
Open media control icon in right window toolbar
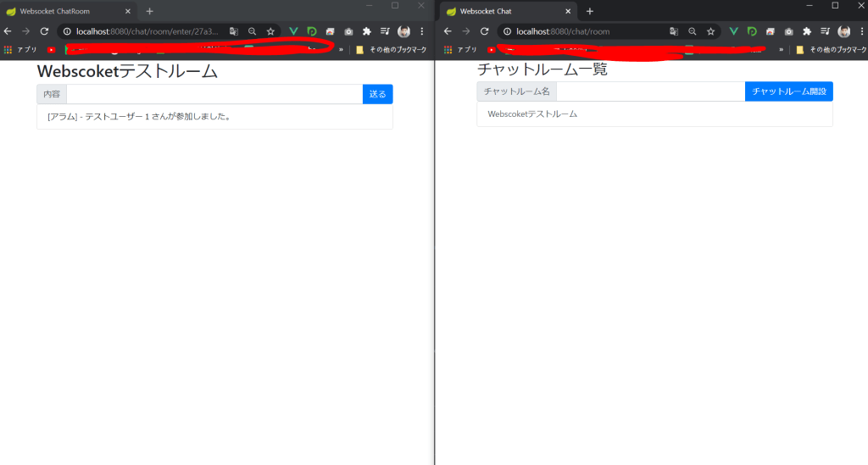(825, 31)
